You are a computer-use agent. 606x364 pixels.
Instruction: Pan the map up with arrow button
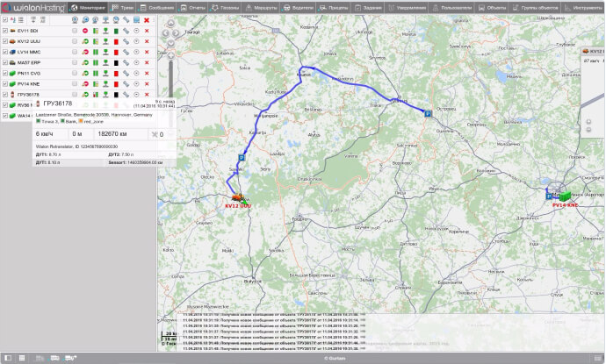[171, 23]
